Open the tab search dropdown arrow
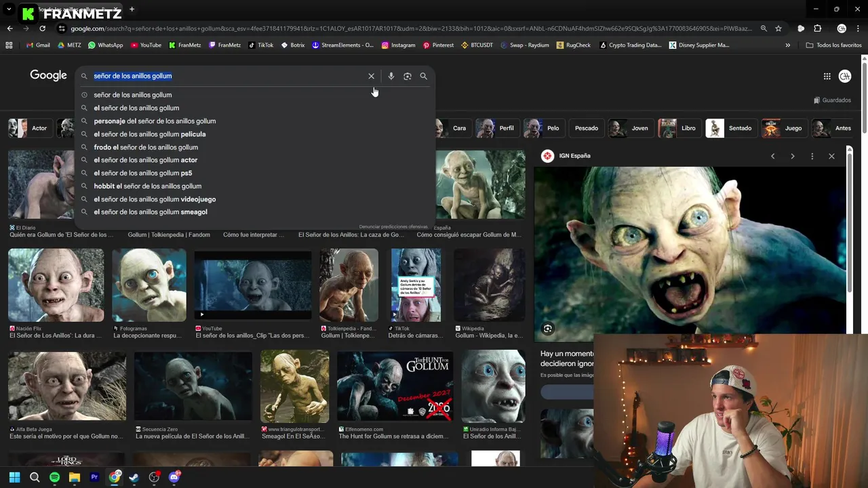868x488 pixels. click(x=9, y=9)
